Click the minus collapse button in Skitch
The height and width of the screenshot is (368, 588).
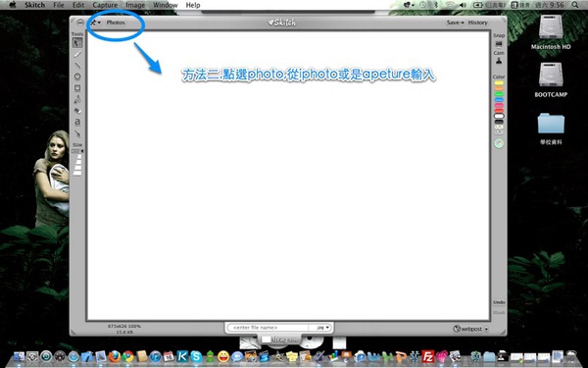tap(80, 23)
